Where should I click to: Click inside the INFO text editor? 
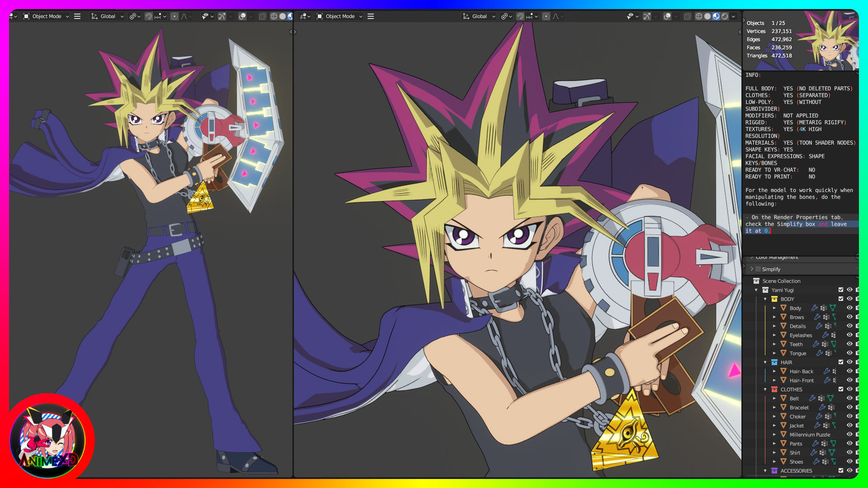tap(800, 163)
